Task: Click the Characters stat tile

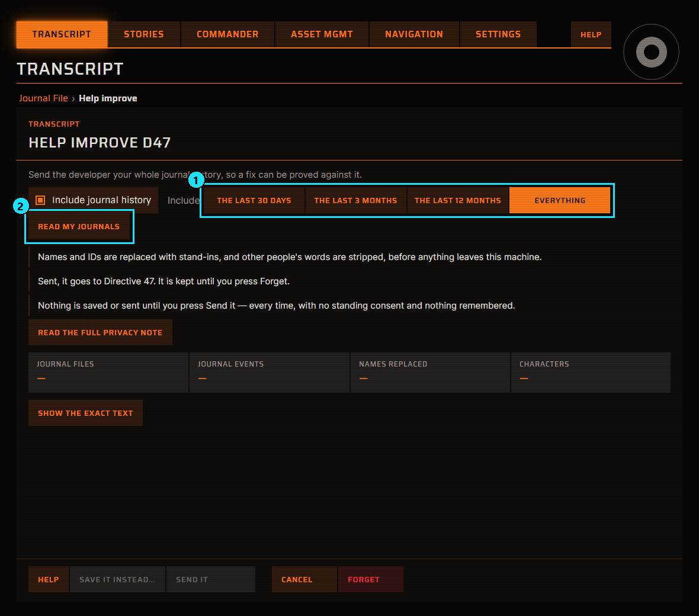Action: 591,373
